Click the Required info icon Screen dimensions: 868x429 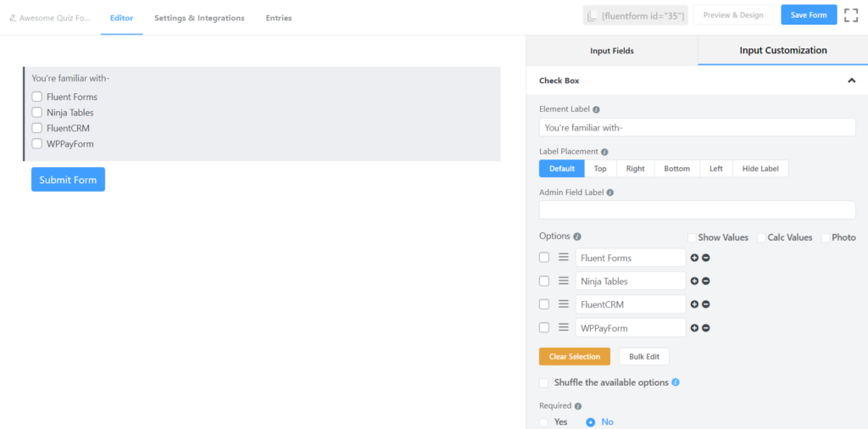pos(578,406)
